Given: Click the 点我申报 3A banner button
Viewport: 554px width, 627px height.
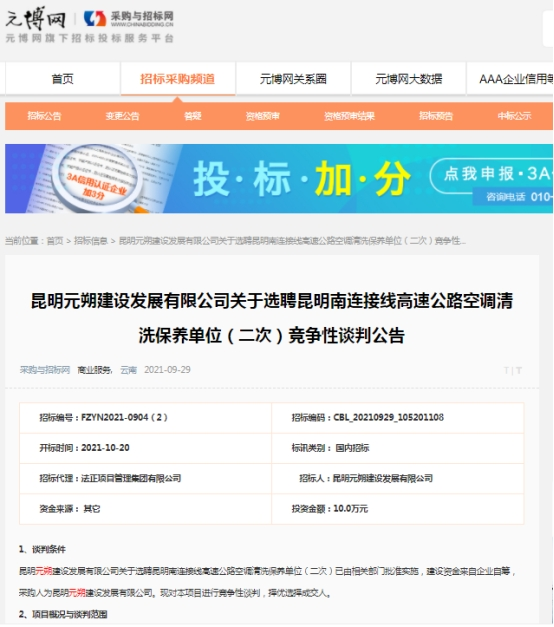Looking at the screenshot, I should [492, 175].
